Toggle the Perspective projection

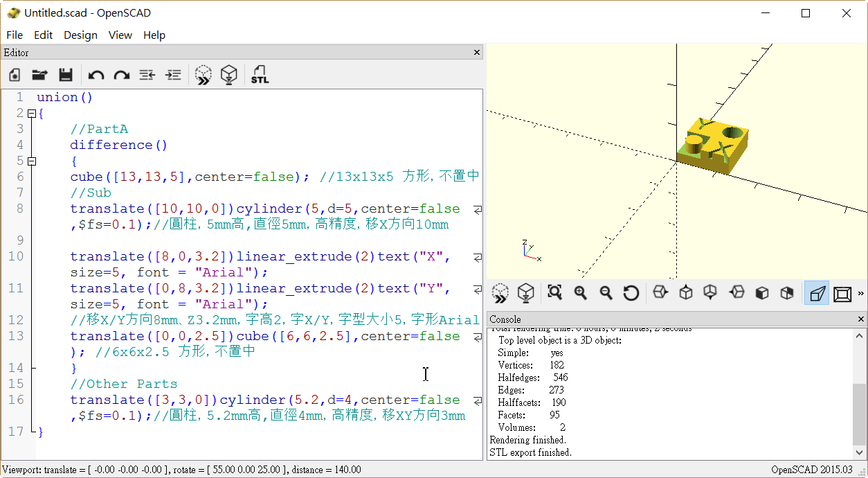click(x=817, y=294)
